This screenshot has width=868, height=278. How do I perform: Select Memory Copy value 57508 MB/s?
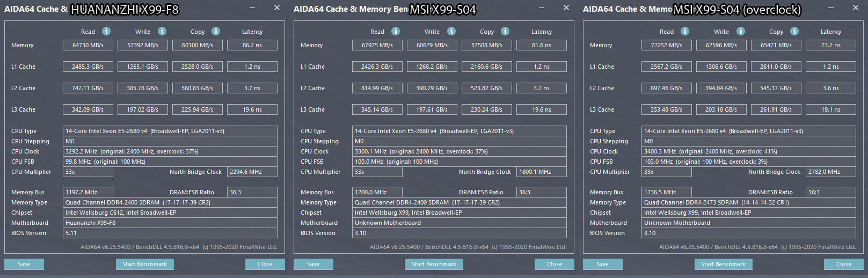click(487, 45)
